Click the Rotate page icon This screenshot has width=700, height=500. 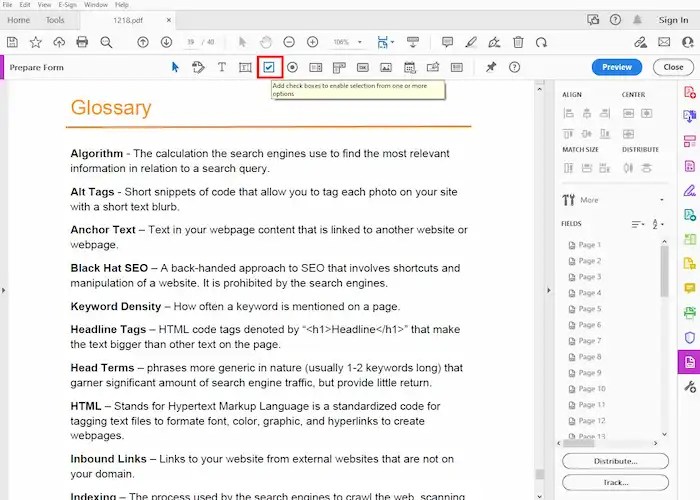tap(542, 42)
